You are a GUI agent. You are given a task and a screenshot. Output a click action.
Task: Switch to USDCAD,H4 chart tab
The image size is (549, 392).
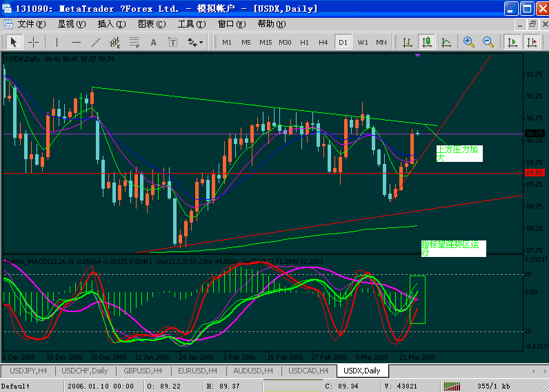[308, 371]
